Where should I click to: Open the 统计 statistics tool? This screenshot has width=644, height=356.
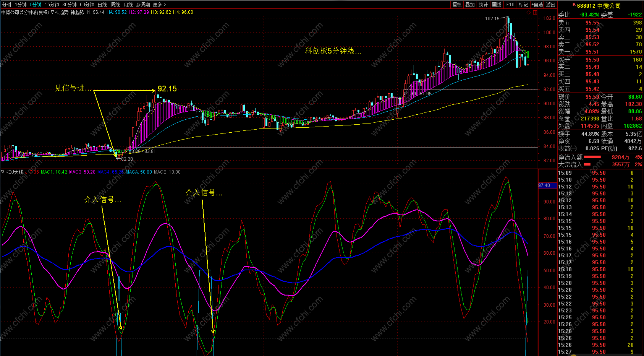pyautogui.click(x=483, y=5)
